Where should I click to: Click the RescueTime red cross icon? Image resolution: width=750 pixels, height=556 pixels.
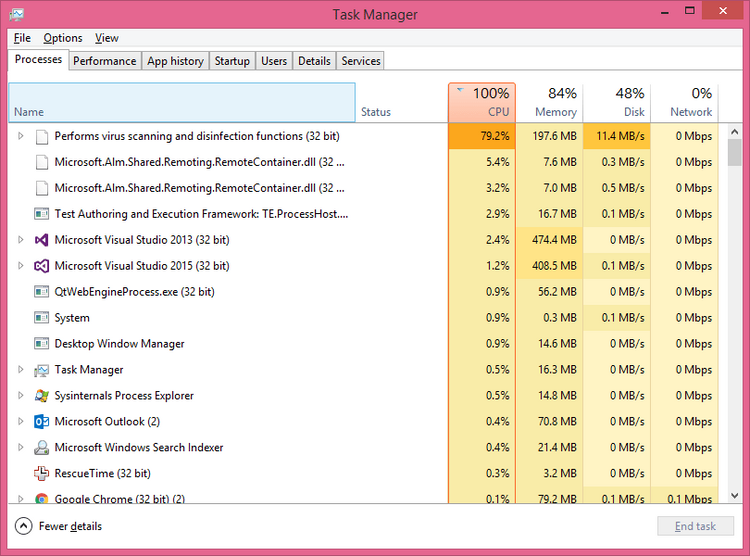point(42,474)
